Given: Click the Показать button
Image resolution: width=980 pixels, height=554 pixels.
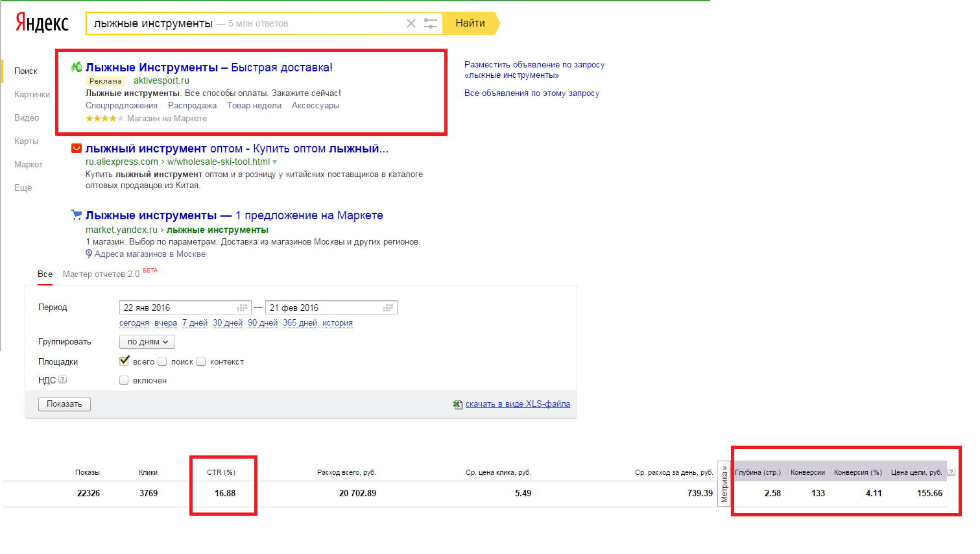Looking at the screenshot, I should point(64,404).
